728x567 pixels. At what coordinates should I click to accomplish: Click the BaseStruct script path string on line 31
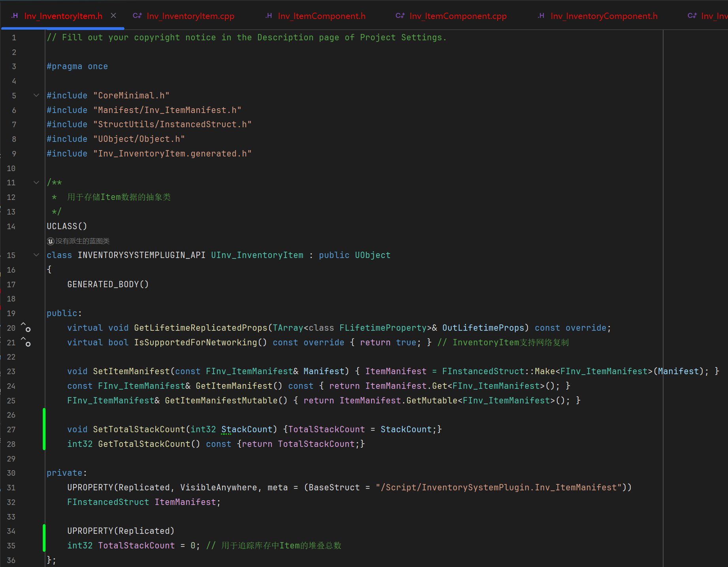pyautogui.click(x=499, y=488)
